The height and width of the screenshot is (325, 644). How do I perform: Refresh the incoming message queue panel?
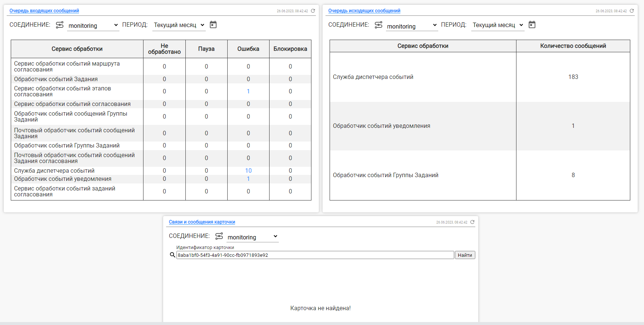click(313, 11)
